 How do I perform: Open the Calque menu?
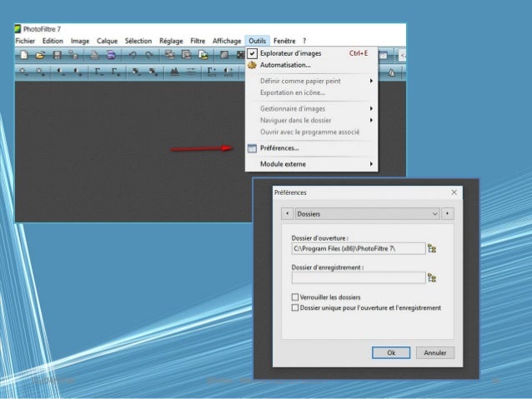click(108, 41)
